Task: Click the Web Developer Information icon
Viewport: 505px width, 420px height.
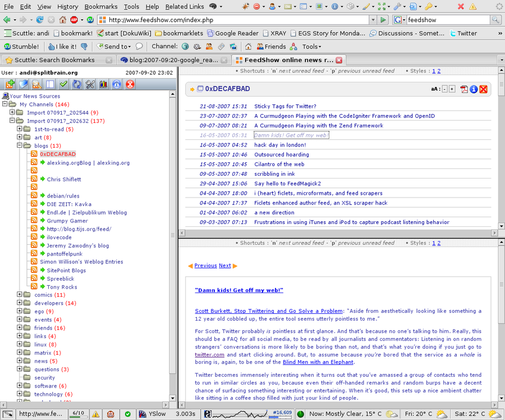Action: (334, 6)
